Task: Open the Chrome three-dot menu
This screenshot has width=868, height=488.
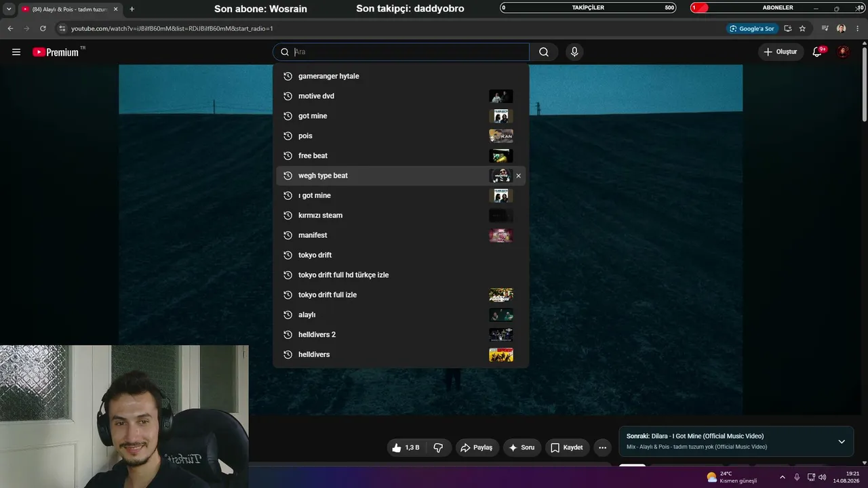Action: (858, 28)
